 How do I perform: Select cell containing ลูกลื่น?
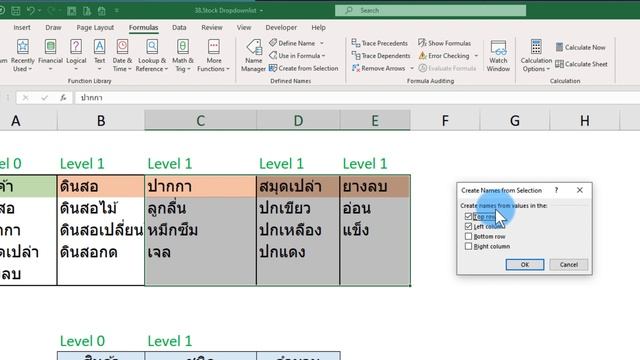[x=200, y=209]
